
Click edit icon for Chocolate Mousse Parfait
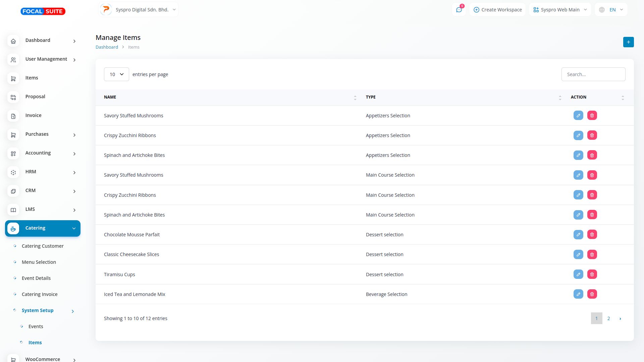click(578, 235)
